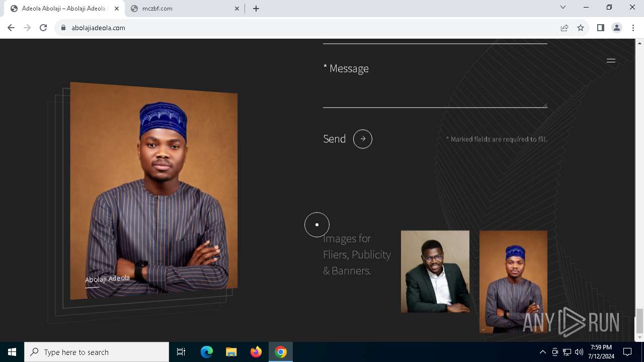
Task: Share this page icon in address bar
Action: click(x=565, y=28)
